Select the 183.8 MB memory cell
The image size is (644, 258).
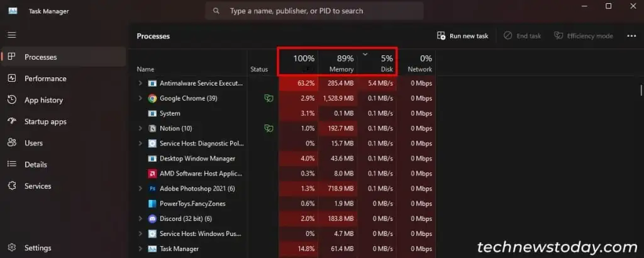click(x=337, y=218)
